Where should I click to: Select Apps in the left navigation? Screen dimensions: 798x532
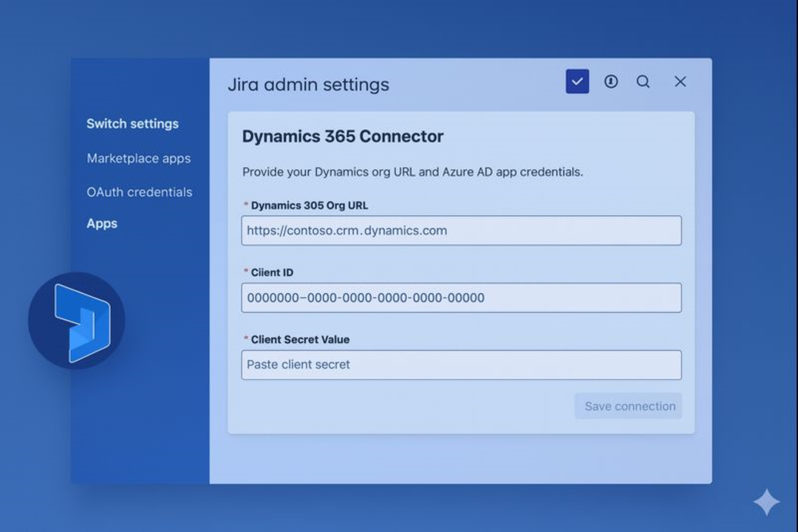pos(101,223)
